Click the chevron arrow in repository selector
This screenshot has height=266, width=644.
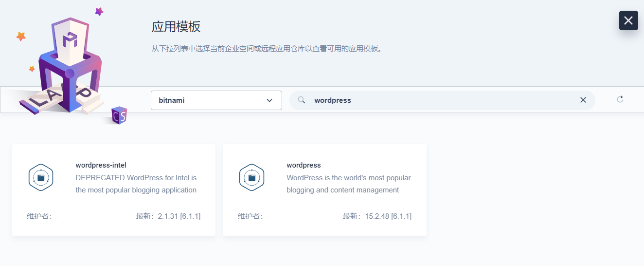[x=269, y=100]
